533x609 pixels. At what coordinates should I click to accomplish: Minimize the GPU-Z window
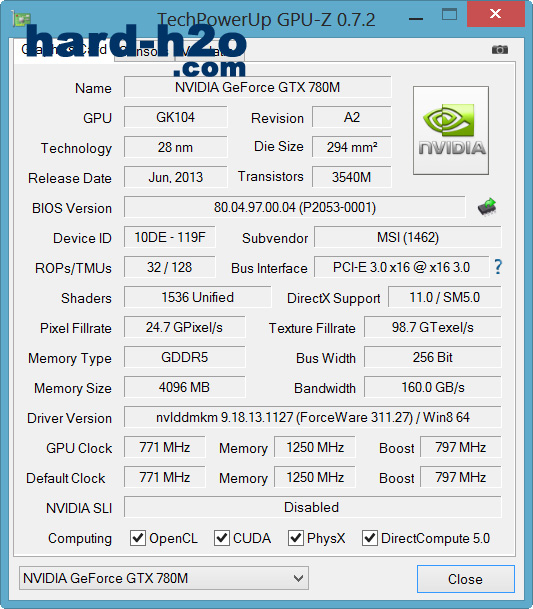416,18
